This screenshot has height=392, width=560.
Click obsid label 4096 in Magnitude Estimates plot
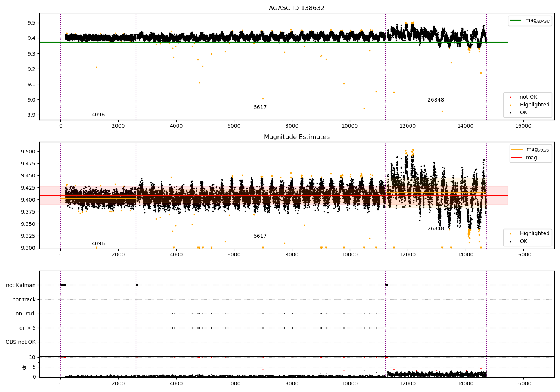pos(98,244)
